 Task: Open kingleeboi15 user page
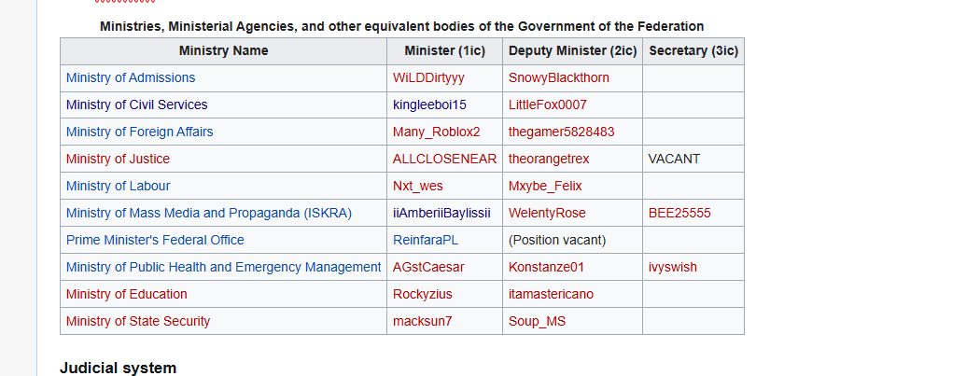(429, 104)
